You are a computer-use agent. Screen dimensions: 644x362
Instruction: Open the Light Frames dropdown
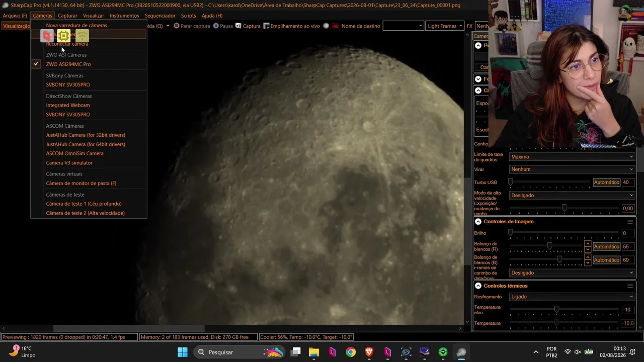(445, 26)
